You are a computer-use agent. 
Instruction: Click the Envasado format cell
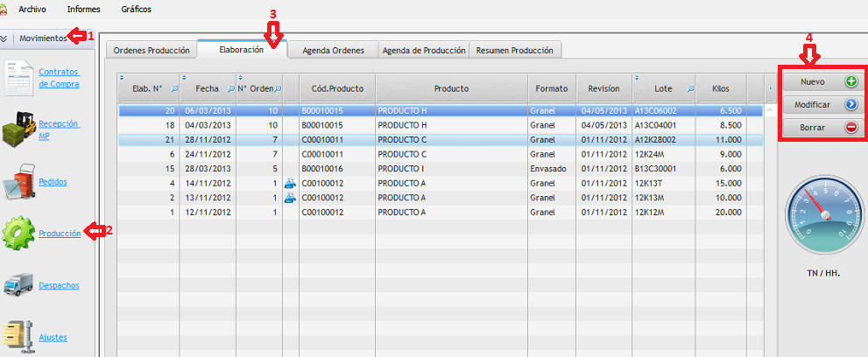tap(551, 169)
